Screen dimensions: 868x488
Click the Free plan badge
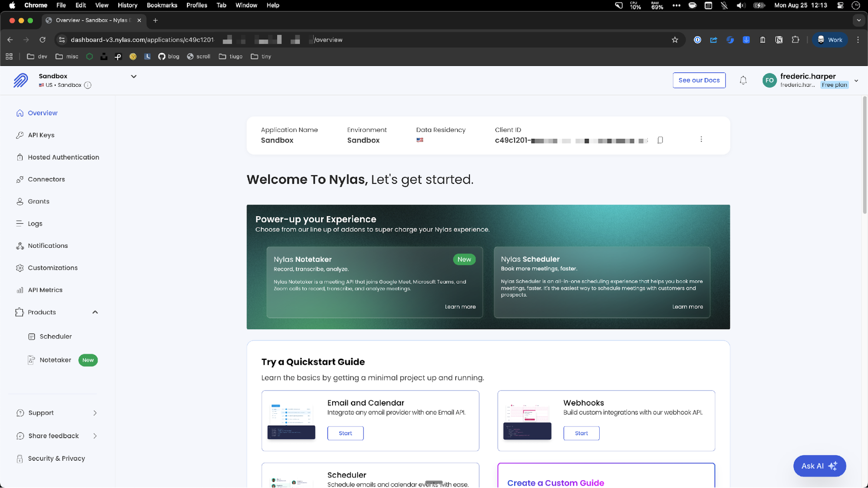click(834, 85)
